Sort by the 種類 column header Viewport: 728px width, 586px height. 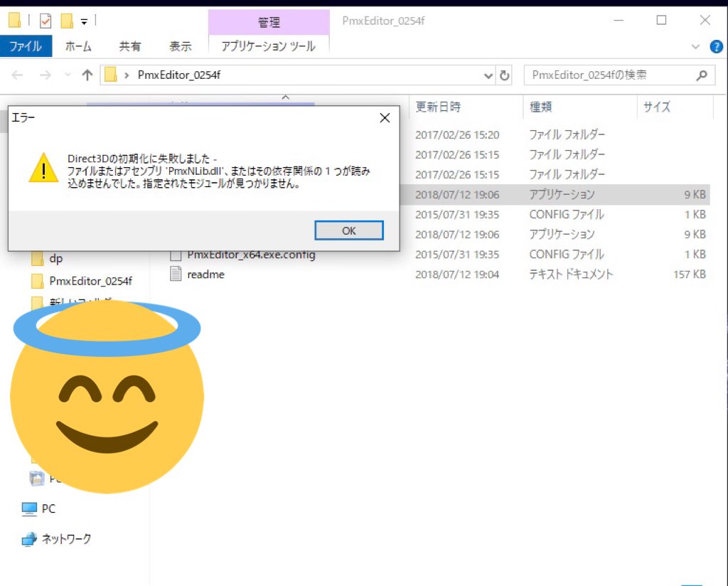click(541, 107)
